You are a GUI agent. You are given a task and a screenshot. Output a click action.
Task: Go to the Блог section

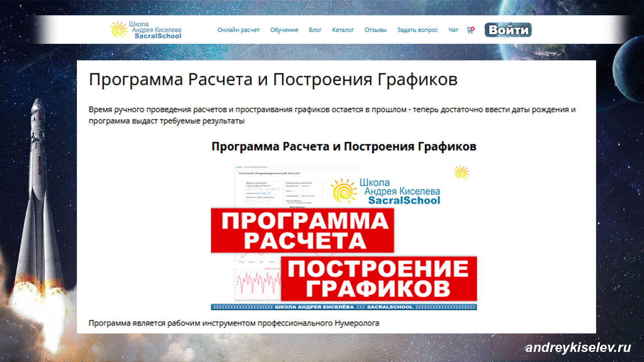pyautogui.click(x=315, y=30)
